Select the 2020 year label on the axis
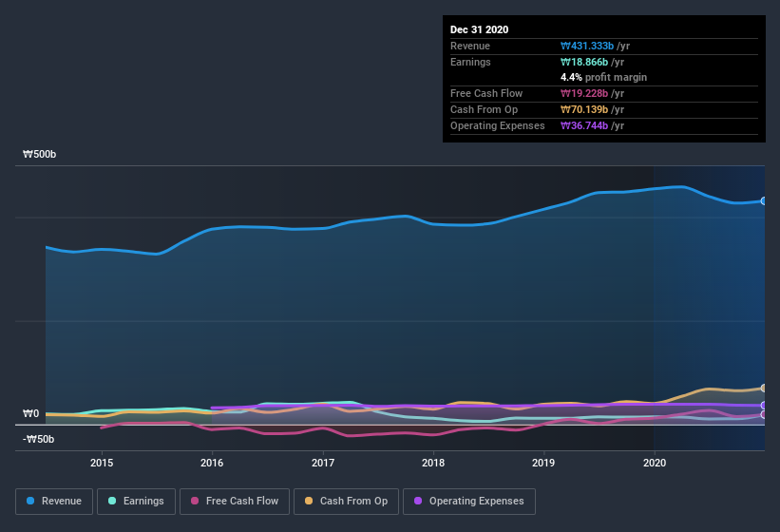This screenshot has width=780, height=532. [x=655, y=463]
